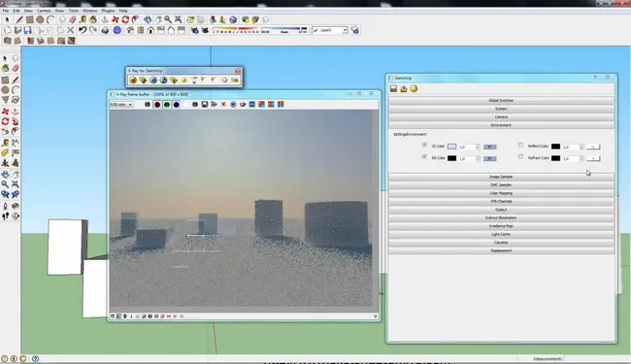Screen dimensions: 631x364
Task: Open V-Ray options icon in V-Ray toolbar
Action: pos(143,80)
